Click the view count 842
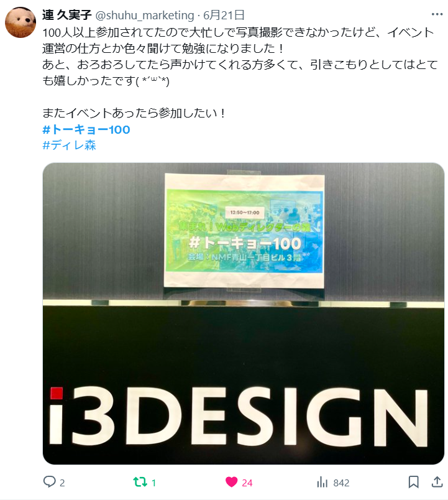Screen dimensions: 448x500 [x=341, y=483]
